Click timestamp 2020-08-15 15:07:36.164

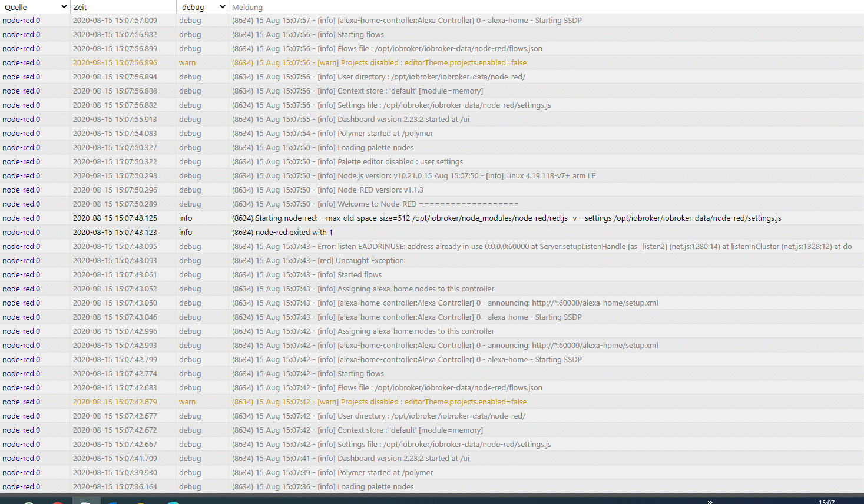(x=115, y=487)
